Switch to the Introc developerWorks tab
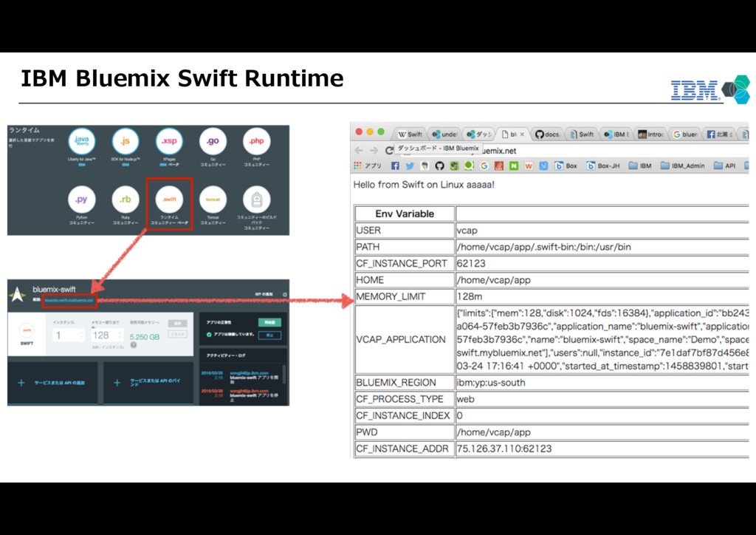Viewport: 756px width, 535px height. [x=651, y=134]
